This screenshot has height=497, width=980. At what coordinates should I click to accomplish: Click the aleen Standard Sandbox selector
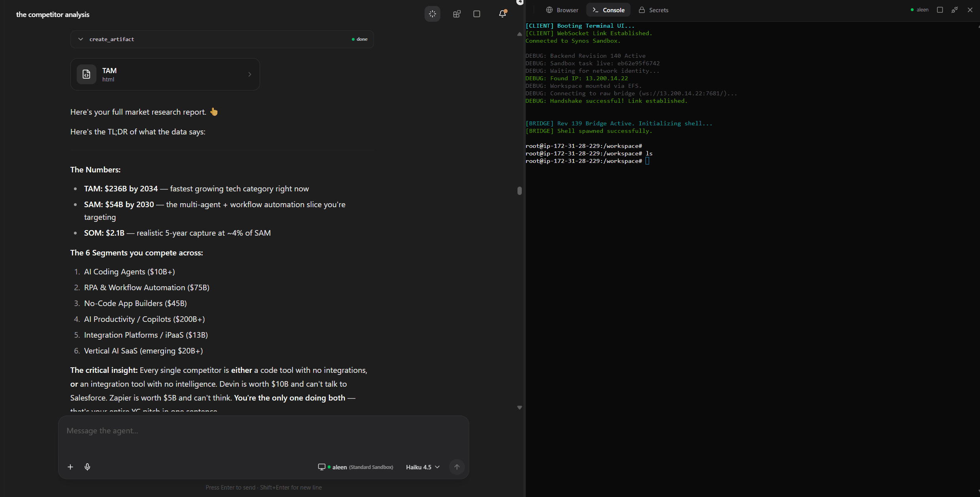point(356,467)
